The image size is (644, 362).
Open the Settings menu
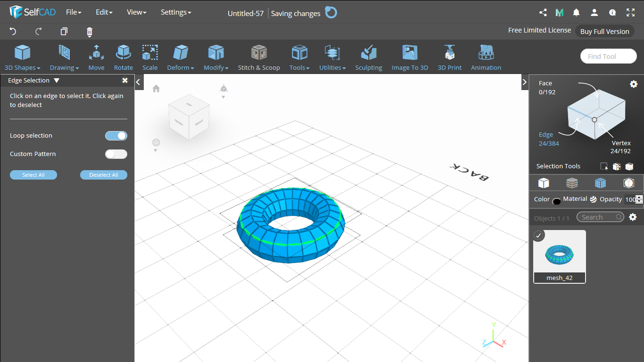176,12
